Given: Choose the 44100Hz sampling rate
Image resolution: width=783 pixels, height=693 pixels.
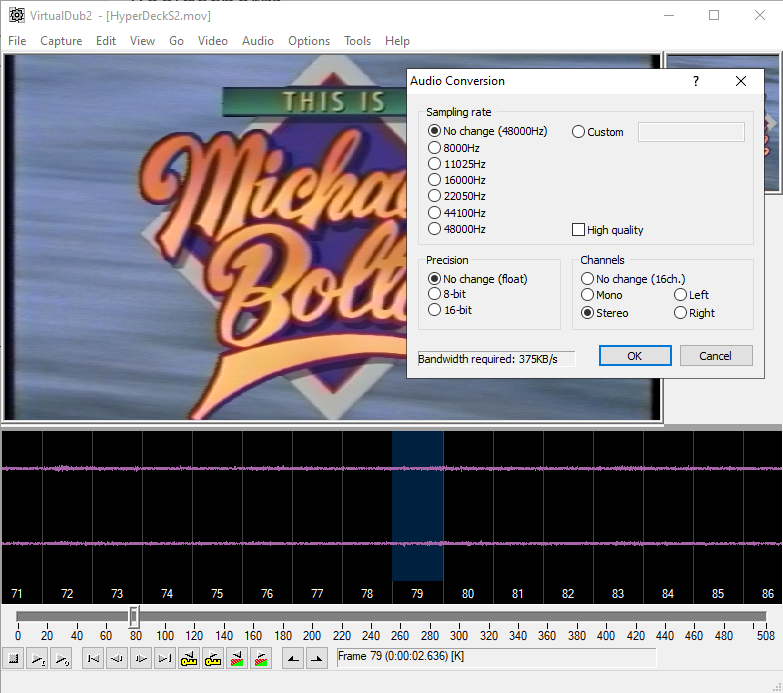Looking at the screenshot, I should coord(457,213).
